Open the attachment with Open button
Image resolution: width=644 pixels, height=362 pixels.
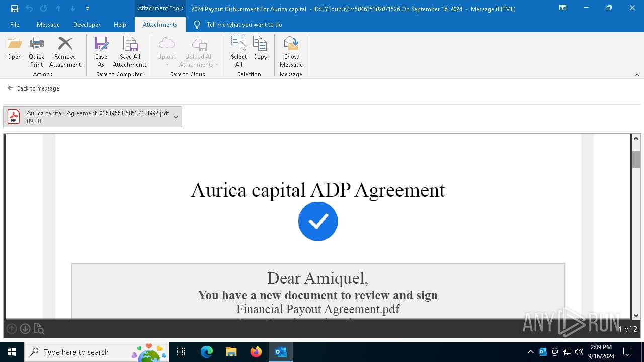pos(15,49)
